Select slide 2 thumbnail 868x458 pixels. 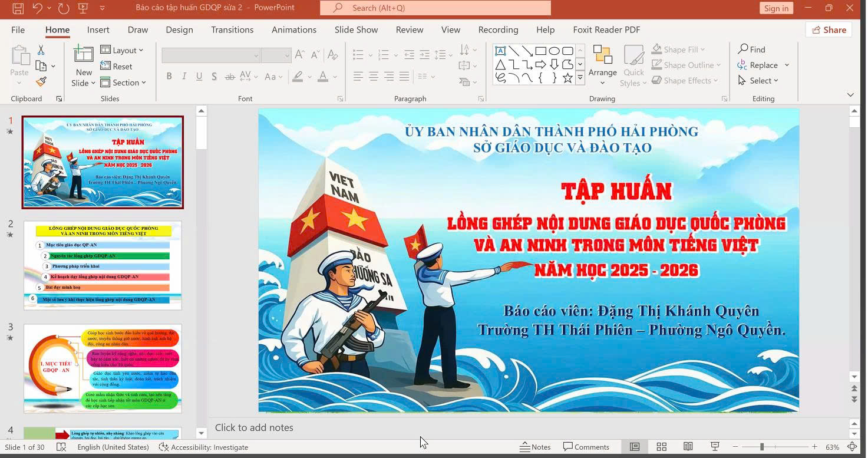click(103, 265)
